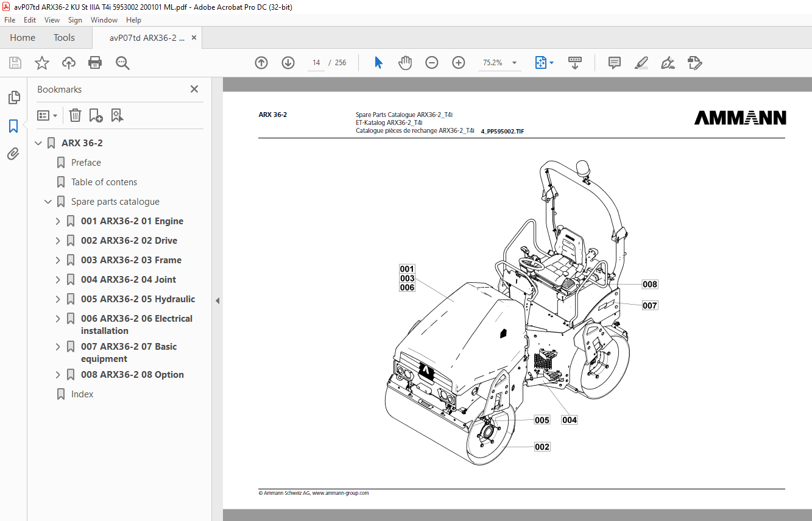Expand the 001 ARX36-2 01 Engine bookmark
Screen dimensions: 812x521
(x=58, y=221)
